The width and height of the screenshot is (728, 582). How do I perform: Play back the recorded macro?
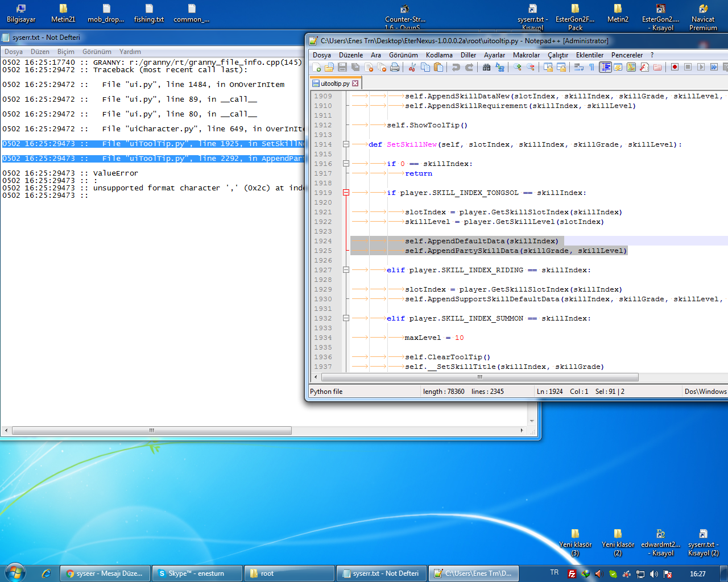[x=701, y=67]
